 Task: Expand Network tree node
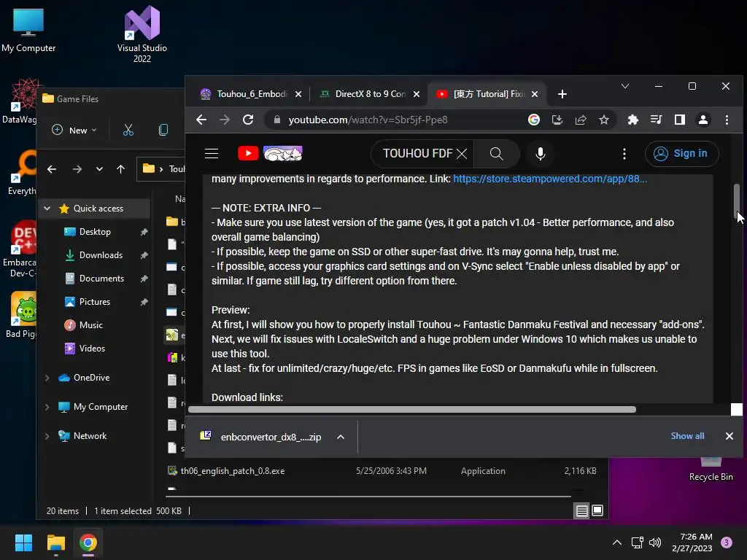[x=47, y=436]
